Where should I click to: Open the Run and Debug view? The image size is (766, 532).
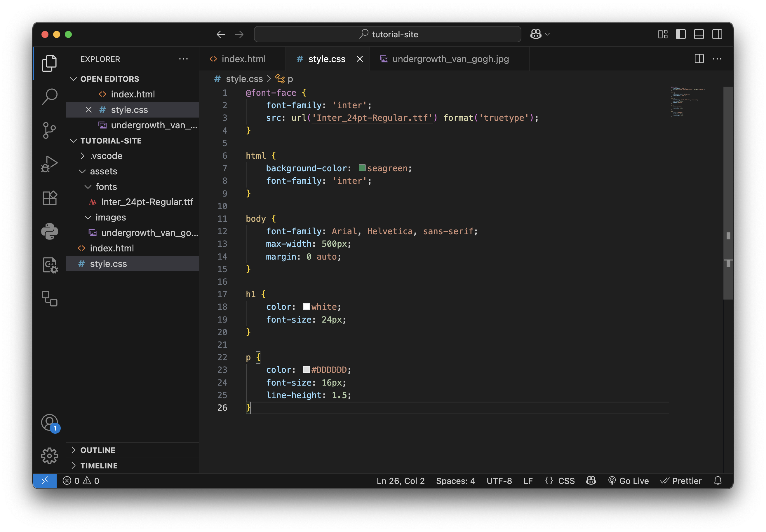tap(49, 164)
